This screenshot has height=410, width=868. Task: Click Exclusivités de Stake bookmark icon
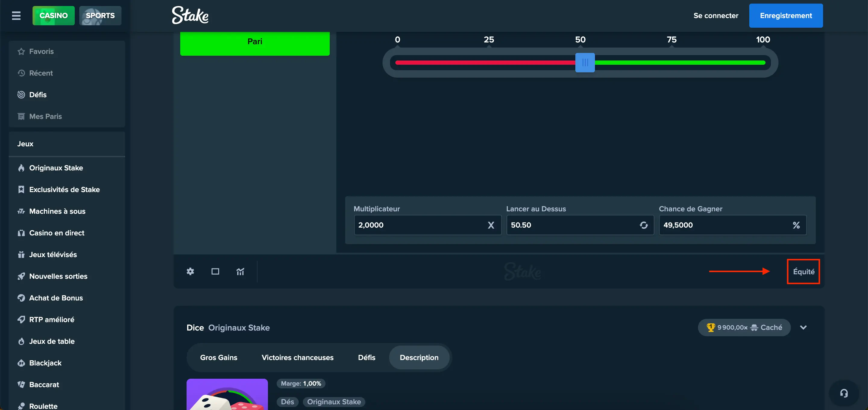(21, 190)
